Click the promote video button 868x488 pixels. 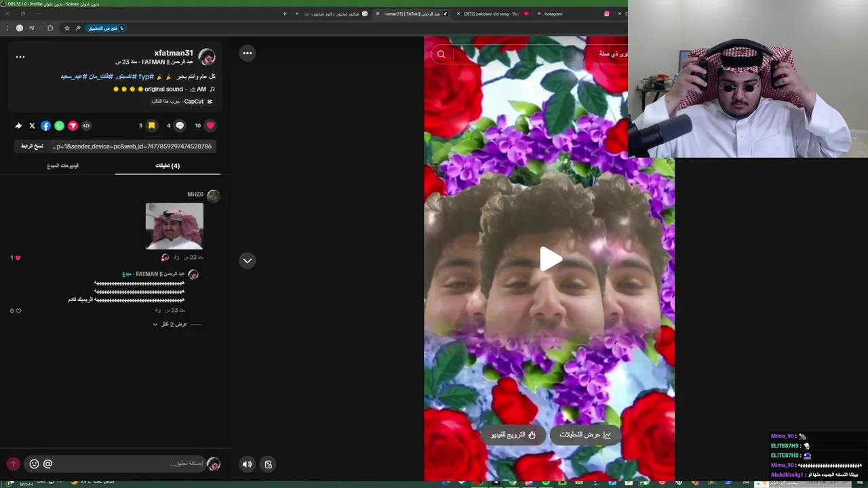point(513,434)
